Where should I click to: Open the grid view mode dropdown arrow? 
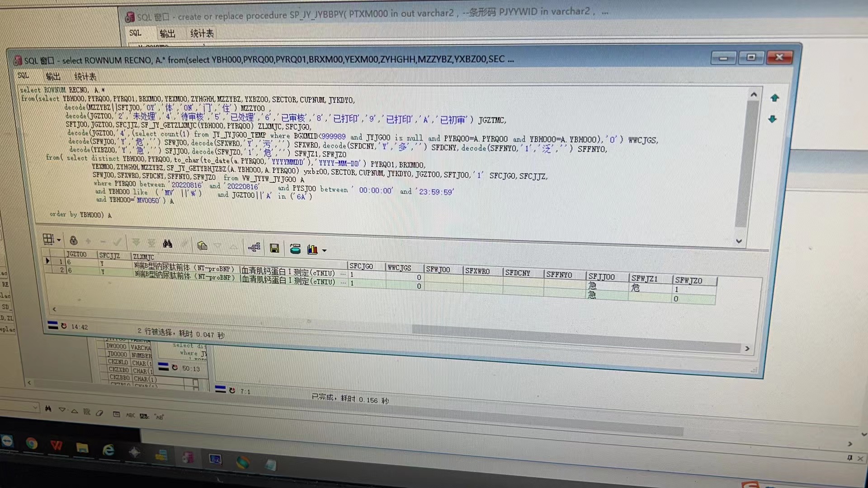(59, 240)
